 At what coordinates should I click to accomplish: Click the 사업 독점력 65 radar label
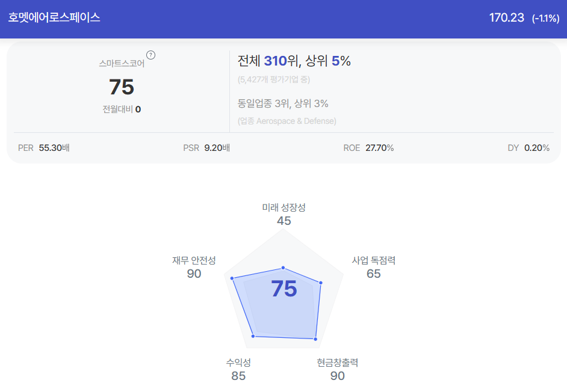(374, 268)
